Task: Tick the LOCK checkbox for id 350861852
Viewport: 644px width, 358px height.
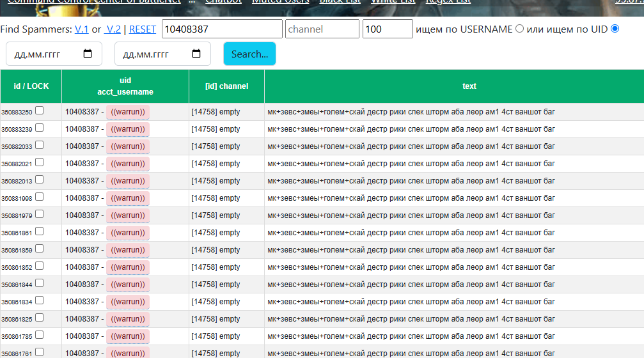Action: [x=40, y=266]
